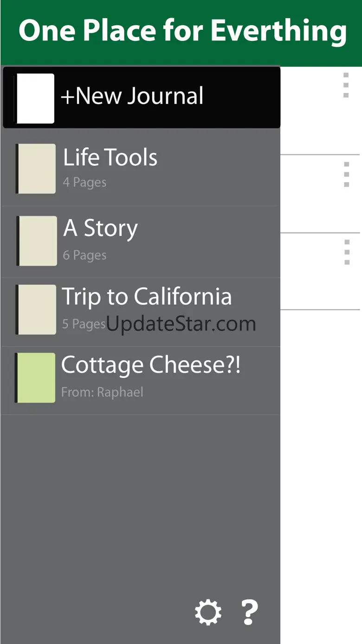Open the settings gear icon
This screenshot has height=644, width=362.
pyautogui.click(x=207, y=612)
